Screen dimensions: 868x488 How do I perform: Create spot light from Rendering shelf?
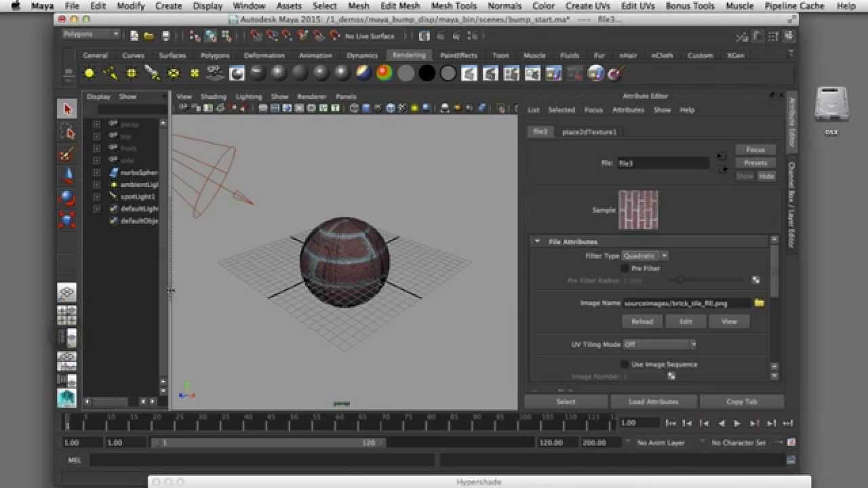point(152,73)
